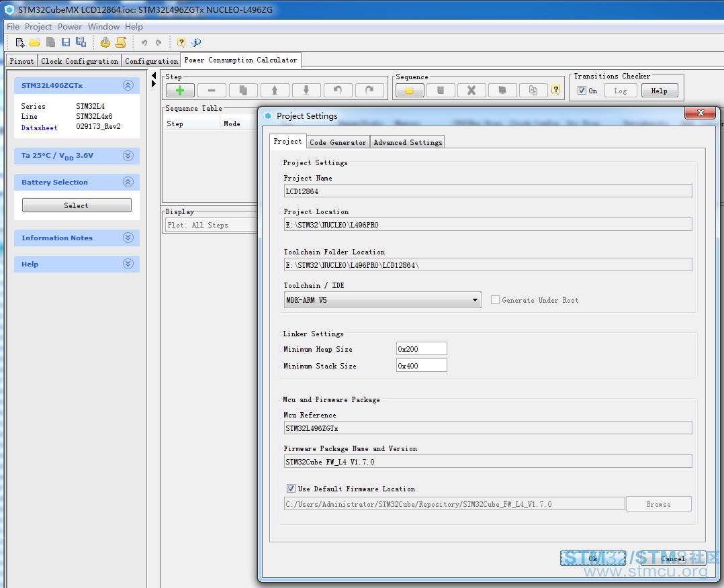
Task: Click the Transitions Checker Log button
Action: point(621,91)
